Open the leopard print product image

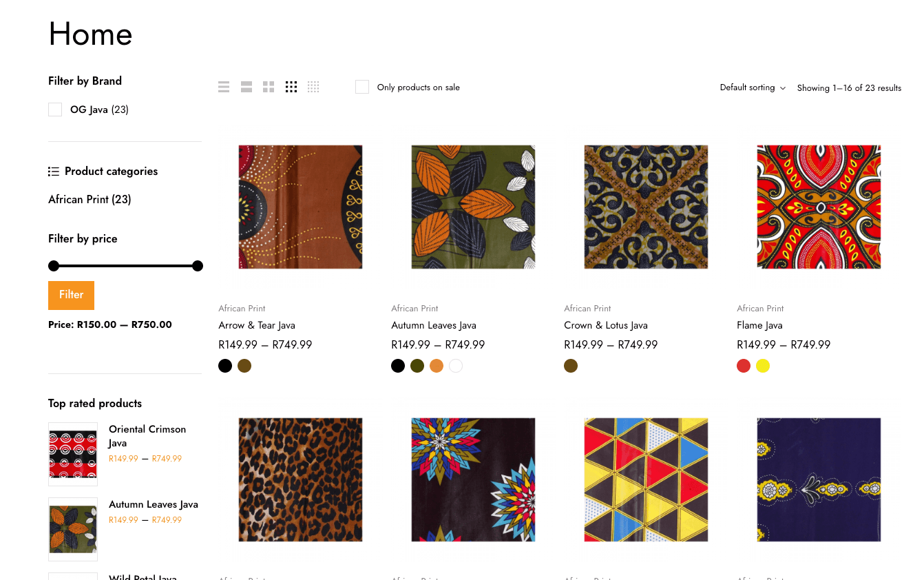[x=300, y=479]
